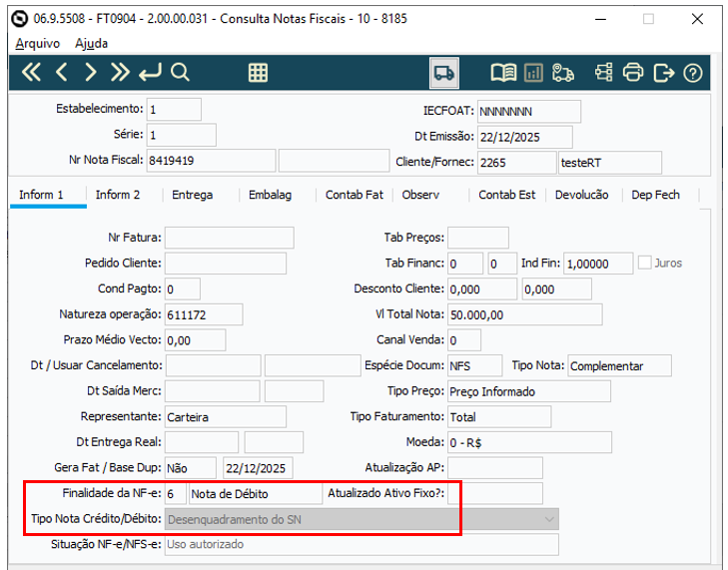Click the Moeda field 0 - R$
This screenshot has width=728, height=570.
(x=529, y=442)
